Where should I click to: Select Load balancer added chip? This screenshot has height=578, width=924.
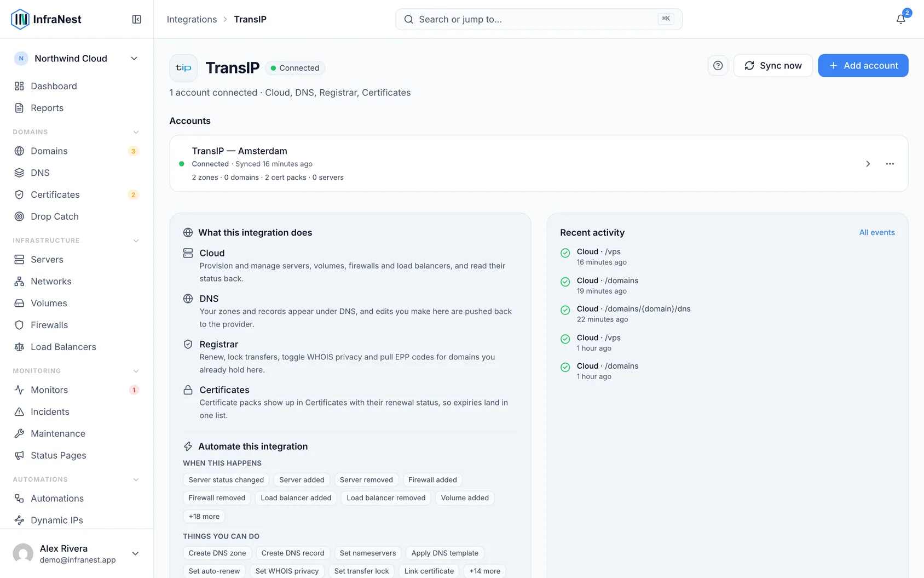[296, 498]
